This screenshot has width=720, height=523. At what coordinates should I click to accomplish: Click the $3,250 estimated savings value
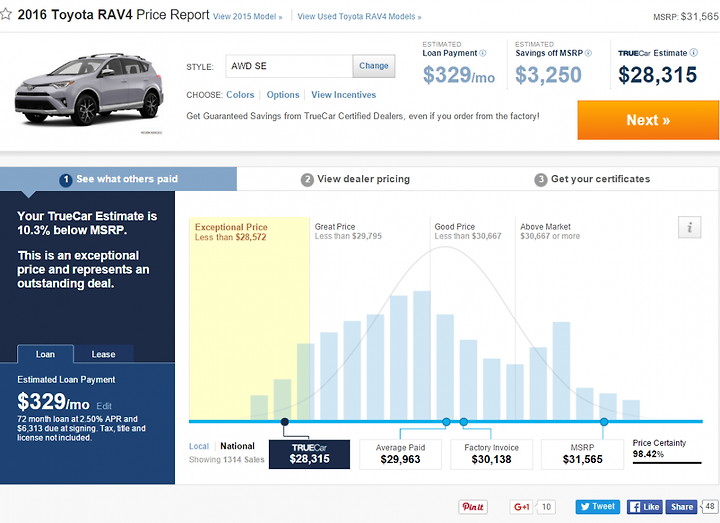[x=548, y=75]
